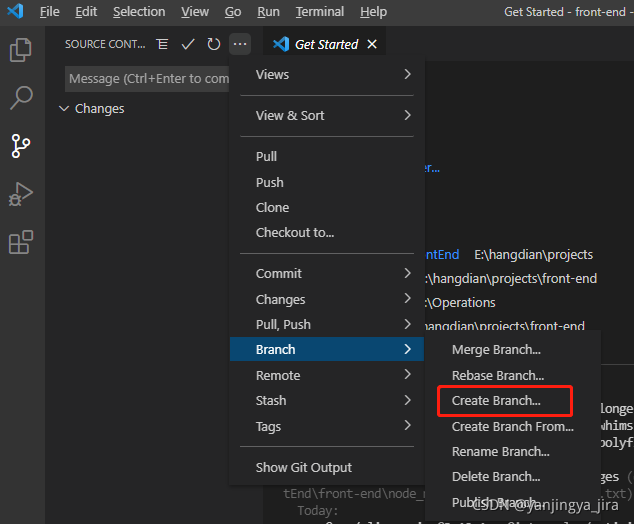Focus the commit Message input box
Viewport: 634px width, 524px height.
pos(147,78)
